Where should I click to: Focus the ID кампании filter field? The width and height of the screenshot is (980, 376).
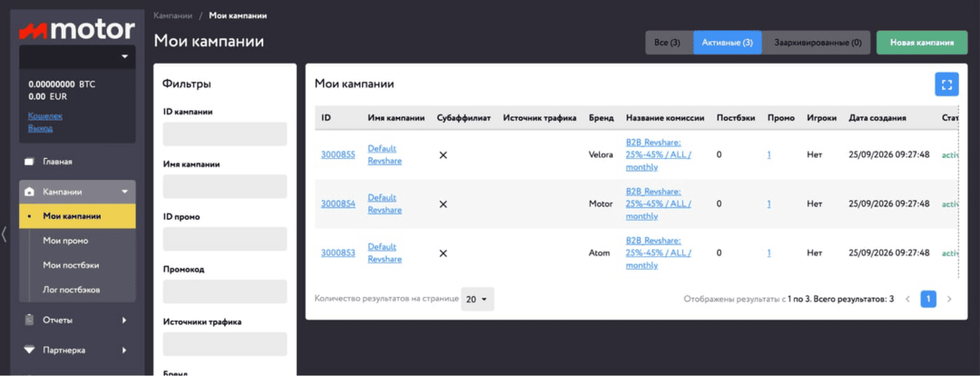pyautogui.click(x=224, y=134)
